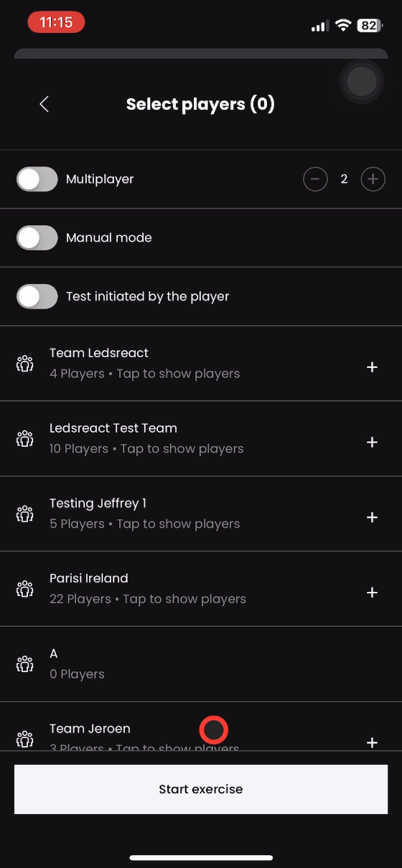Add Team Jeroen with plus icon
Screen dimensions: 402x868
pyautogui.click(x=372, y=742)
